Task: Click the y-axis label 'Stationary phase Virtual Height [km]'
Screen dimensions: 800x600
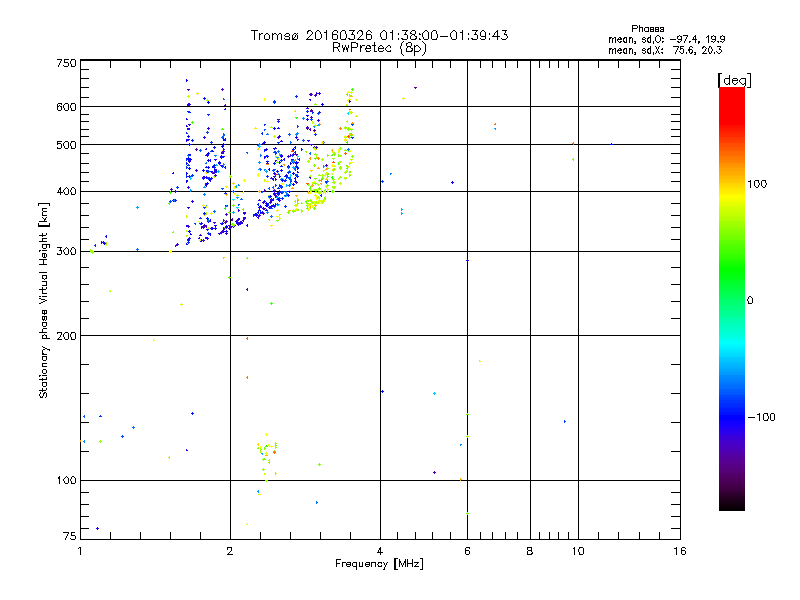Action: [43, 300]
